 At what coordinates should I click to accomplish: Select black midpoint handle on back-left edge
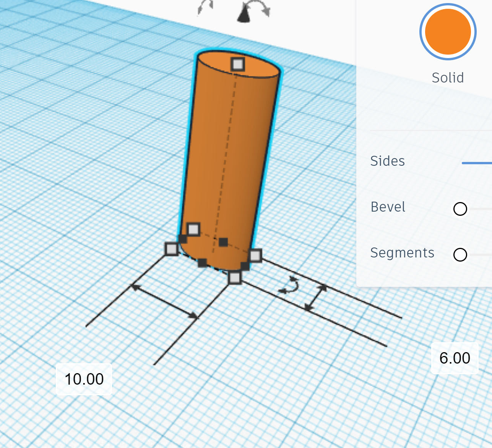click(x=183, y=239)
